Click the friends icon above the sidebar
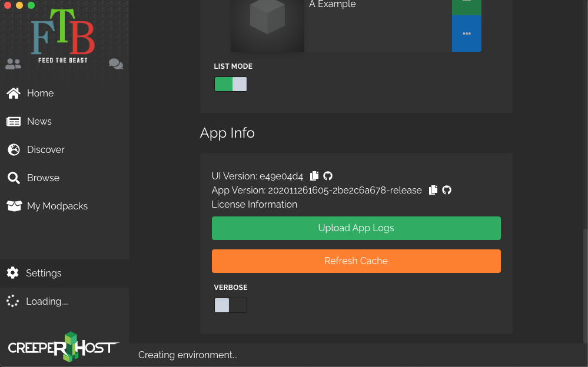The image size is (588, 367). tap(13, 64)
